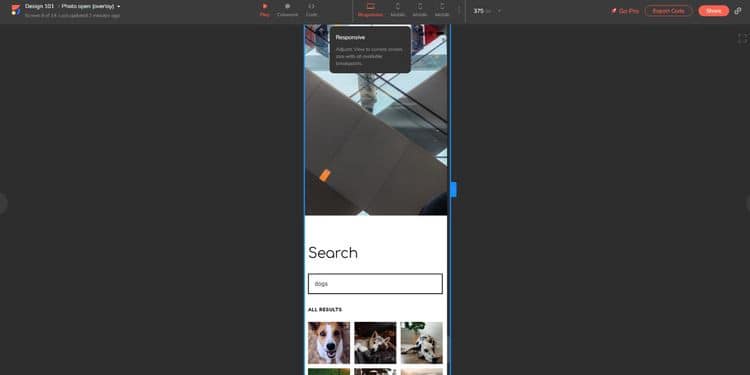Click the Go Pro link
Image resolution: width=750 pixels, height=375 pixels.
(x=625, y=11)
